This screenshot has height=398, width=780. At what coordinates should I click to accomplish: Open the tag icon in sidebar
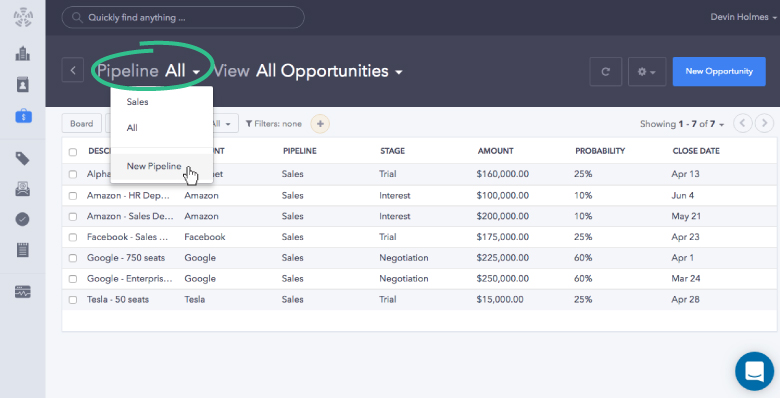(x=22, y=159)
